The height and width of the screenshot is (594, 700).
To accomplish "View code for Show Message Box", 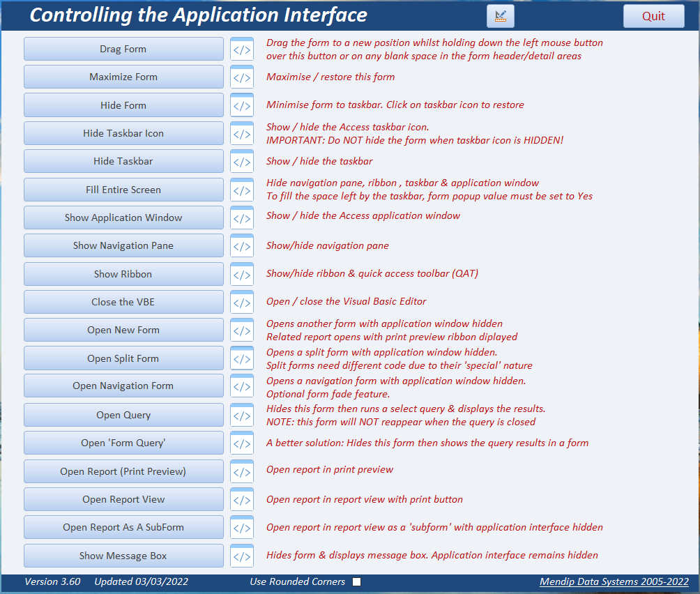I will tap(242, 556).
